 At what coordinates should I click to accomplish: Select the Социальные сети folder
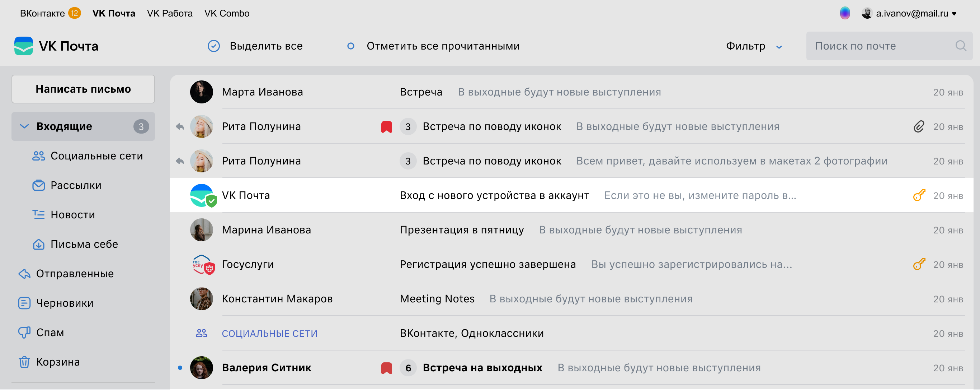96,156
